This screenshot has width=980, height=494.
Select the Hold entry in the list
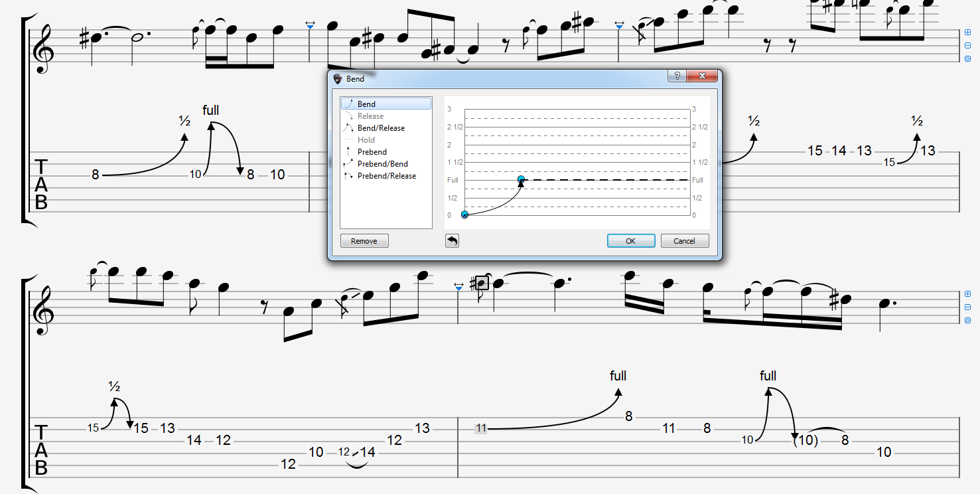pyautogui.click(x=385, y=139)
